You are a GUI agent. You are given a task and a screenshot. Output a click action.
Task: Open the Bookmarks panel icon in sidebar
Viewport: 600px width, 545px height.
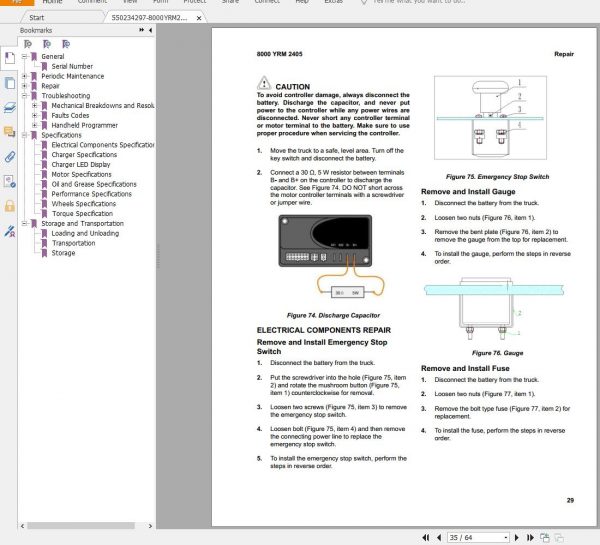(9, 59)
